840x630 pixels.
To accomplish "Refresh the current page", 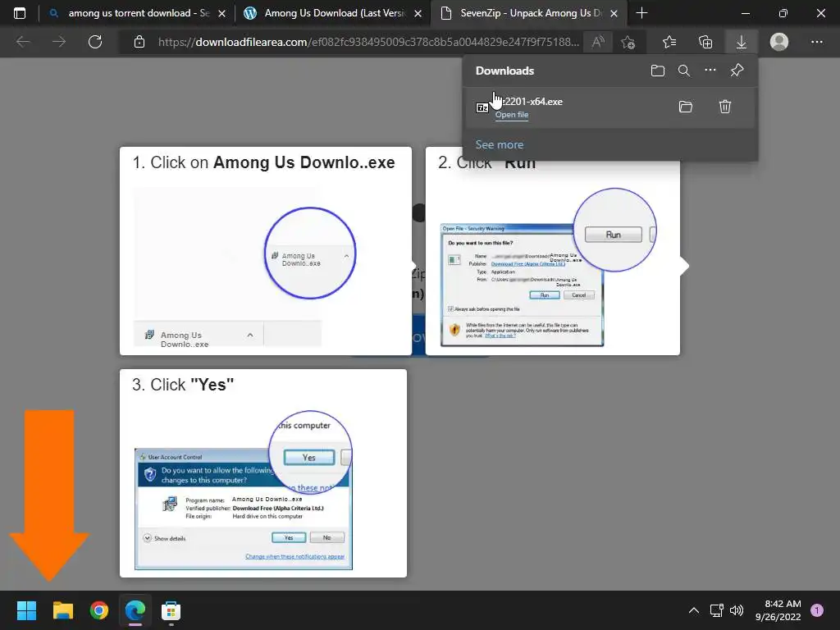I will tap(95, 42).
